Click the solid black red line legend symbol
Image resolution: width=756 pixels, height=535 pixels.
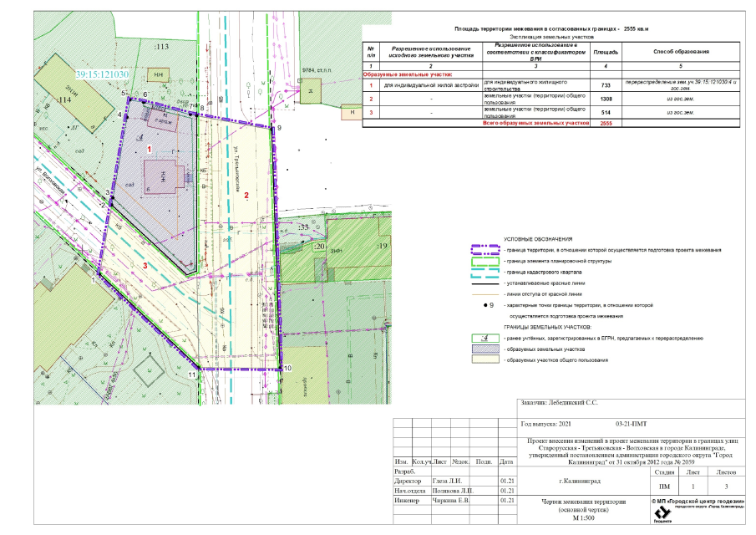[485, 283]
